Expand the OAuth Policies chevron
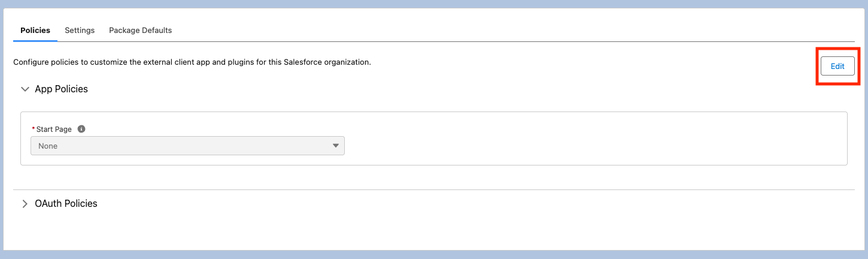This screenshot has height=259, width=868. pyautogui.click(x=25, y=204)
